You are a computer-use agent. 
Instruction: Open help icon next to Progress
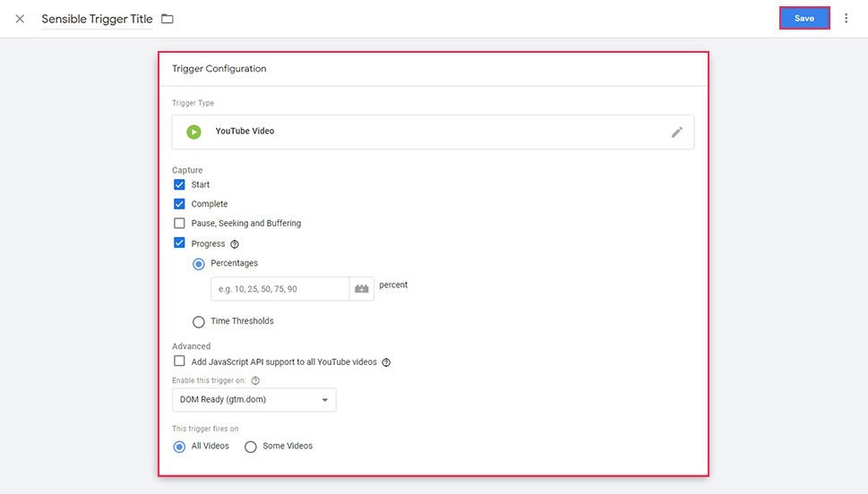click(235, 244)
